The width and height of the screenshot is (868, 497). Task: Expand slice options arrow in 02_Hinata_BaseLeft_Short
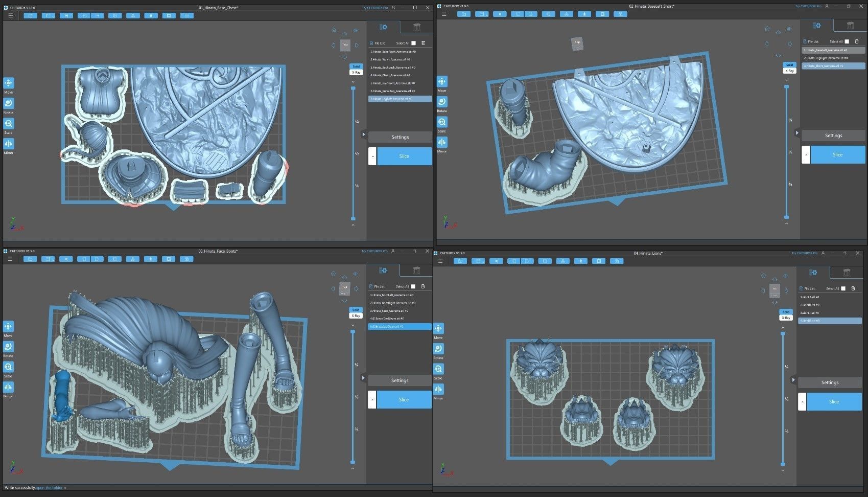click(x=806, y=154)
